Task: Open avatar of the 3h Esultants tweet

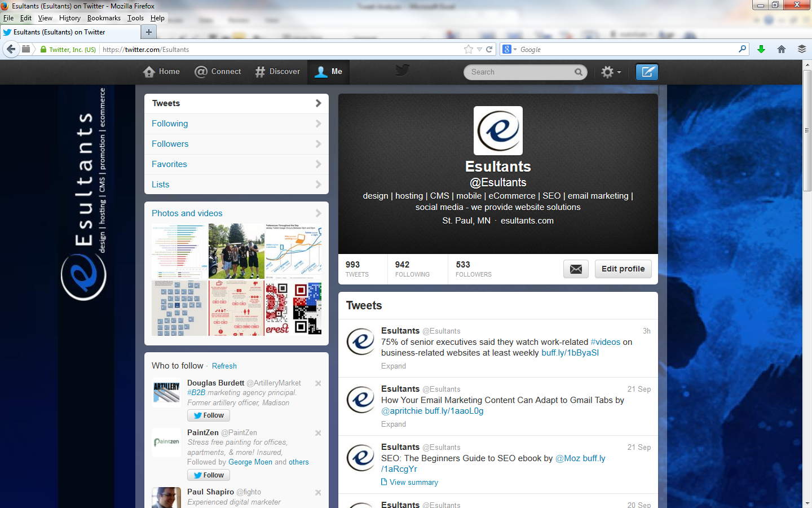Action: (x=360, y=341)
